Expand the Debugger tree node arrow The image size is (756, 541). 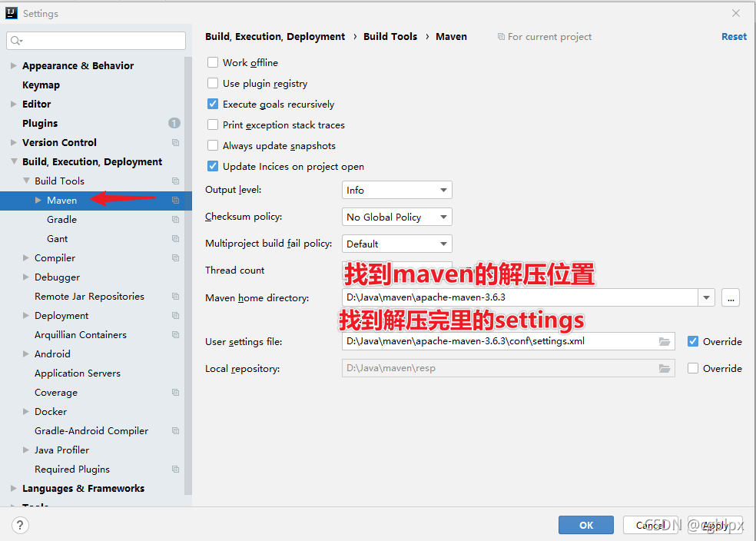tap(26, 277)
